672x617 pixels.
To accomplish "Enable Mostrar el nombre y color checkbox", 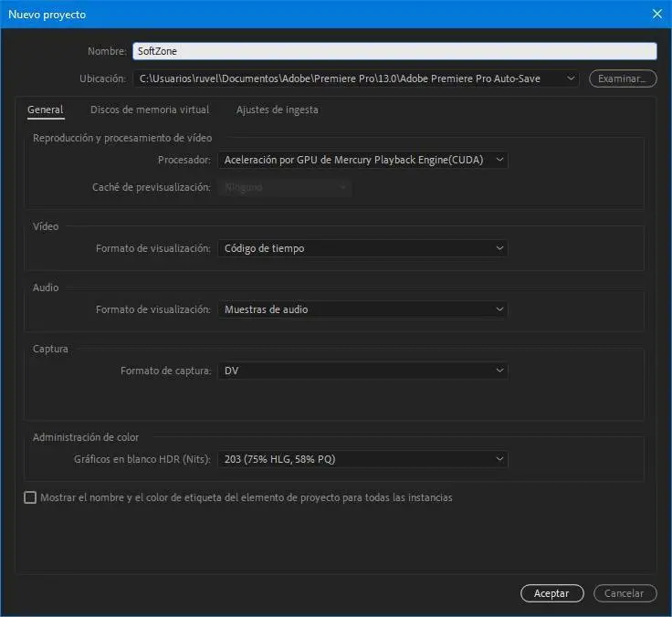I will click(30, 497).
